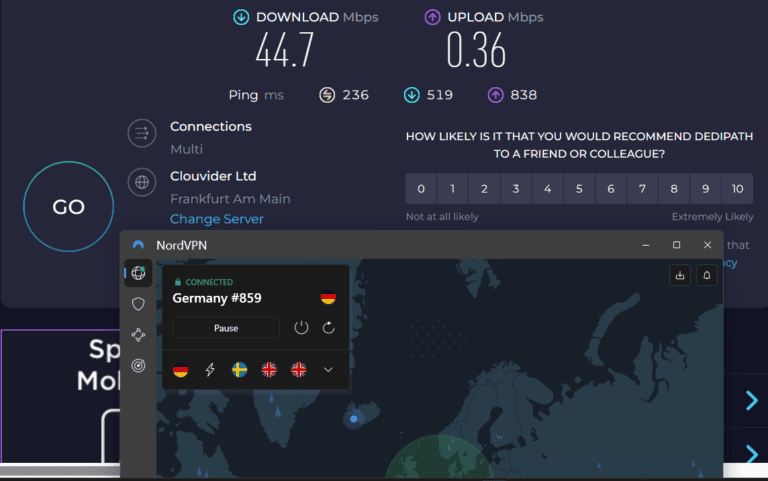Choose the Sweden flag in recent connections
The height and width of the screenshot is (481, 768).
pos(240,370)
